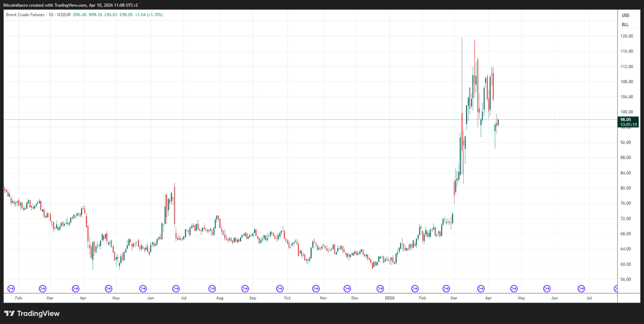Click the 1D interval in chart legend
This screenshot has height=324, width=644.
(x=52, y=14)
